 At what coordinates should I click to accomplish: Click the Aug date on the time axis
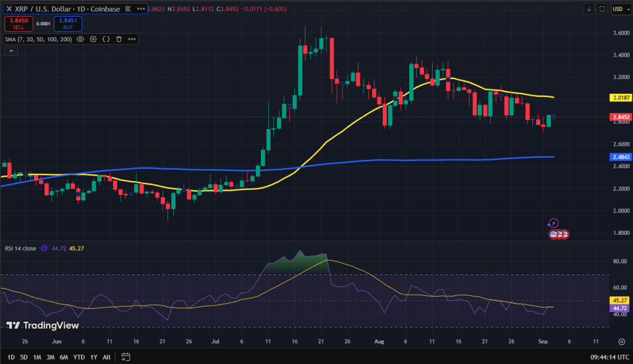tap(379, 341)
